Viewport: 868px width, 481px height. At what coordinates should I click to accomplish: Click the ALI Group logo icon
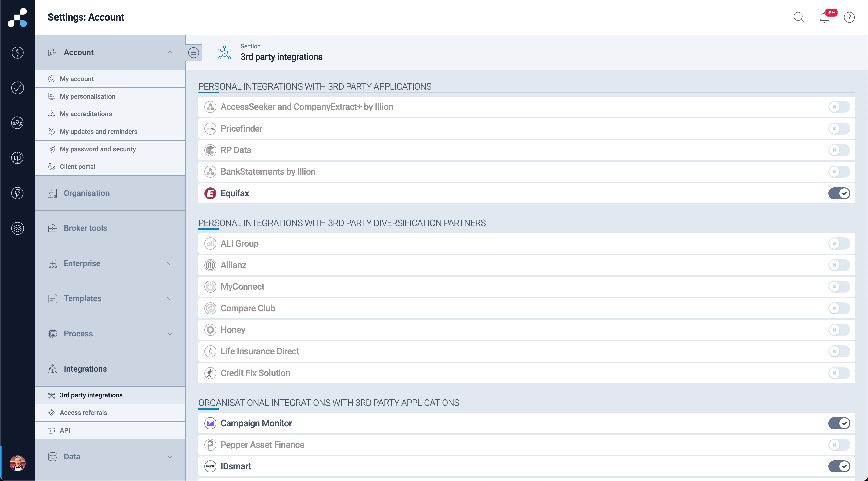[211, 244]
